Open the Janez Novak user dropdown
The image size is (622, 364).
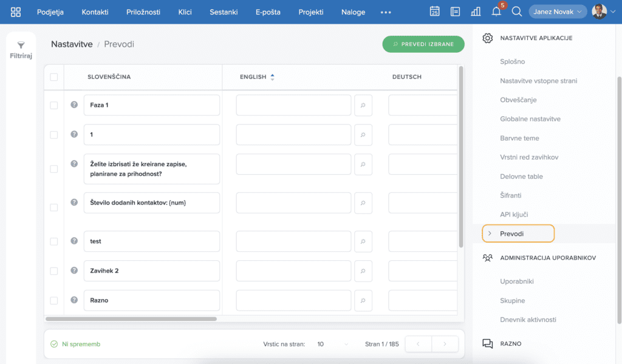pyautogui.click(x=557, y=12)
